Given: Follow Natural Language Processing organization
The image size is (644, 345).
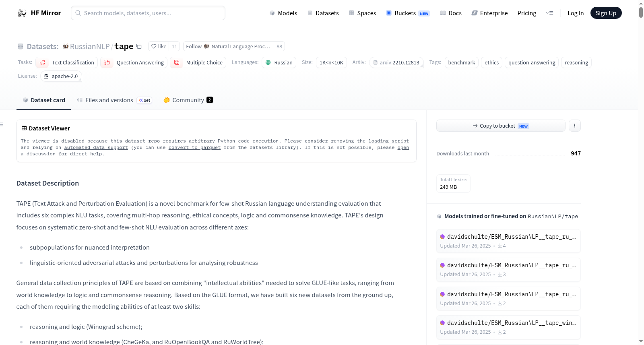Looking at the screenshot, I should click(228, 46).
